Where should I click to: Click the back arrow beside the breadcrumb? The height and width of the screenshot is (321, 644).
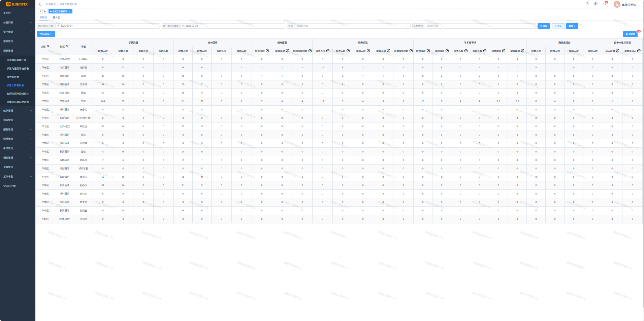(40, 4)
